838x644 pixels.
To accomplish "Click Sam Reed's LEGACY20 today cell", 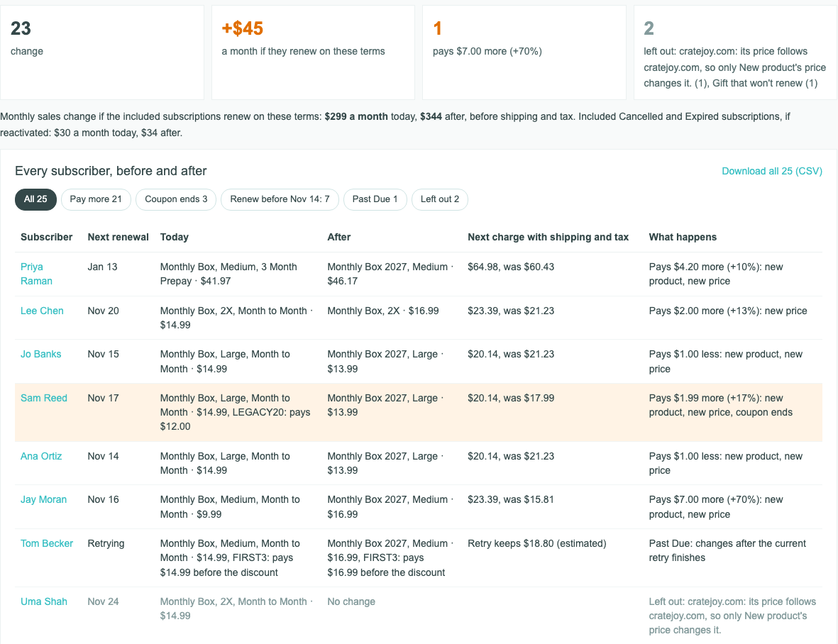I will click(x=235, y=412).
